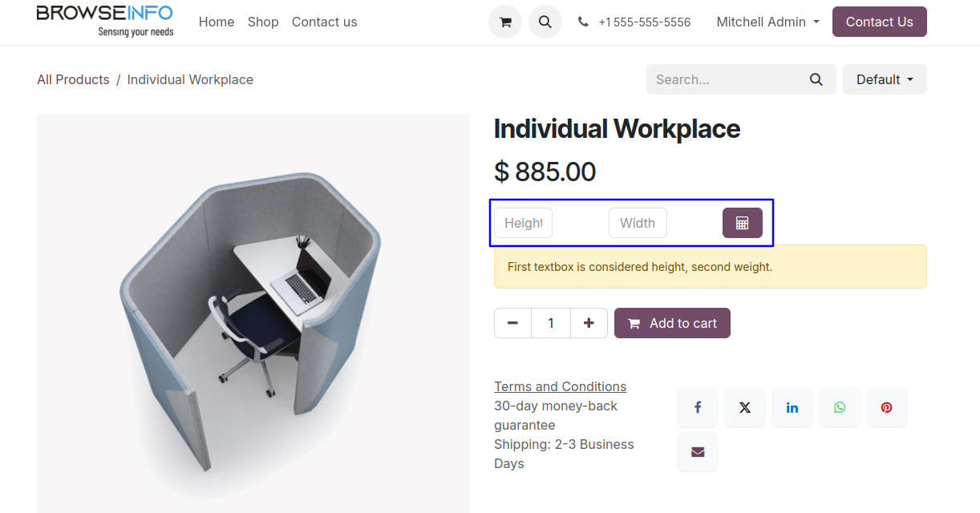Decrease quantity with minus button

click(513, 323)
